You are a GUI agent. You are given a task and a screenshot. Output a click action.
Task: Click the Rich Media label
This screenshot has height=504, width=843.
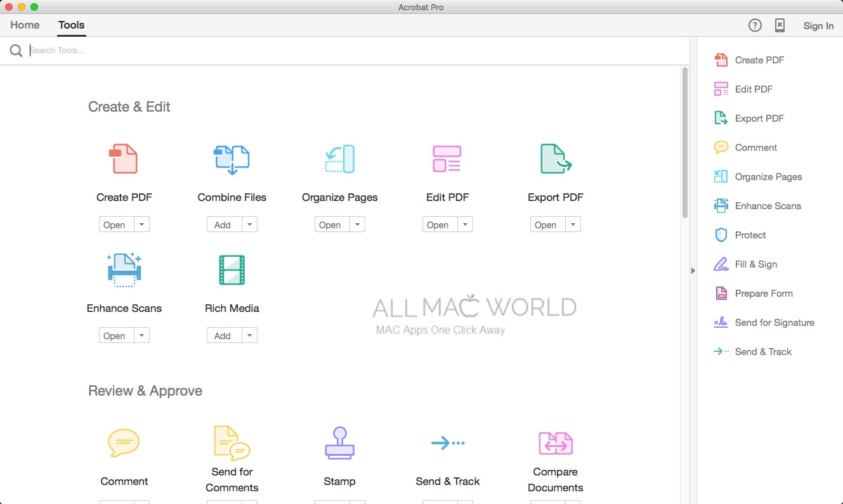pos(232,308)
